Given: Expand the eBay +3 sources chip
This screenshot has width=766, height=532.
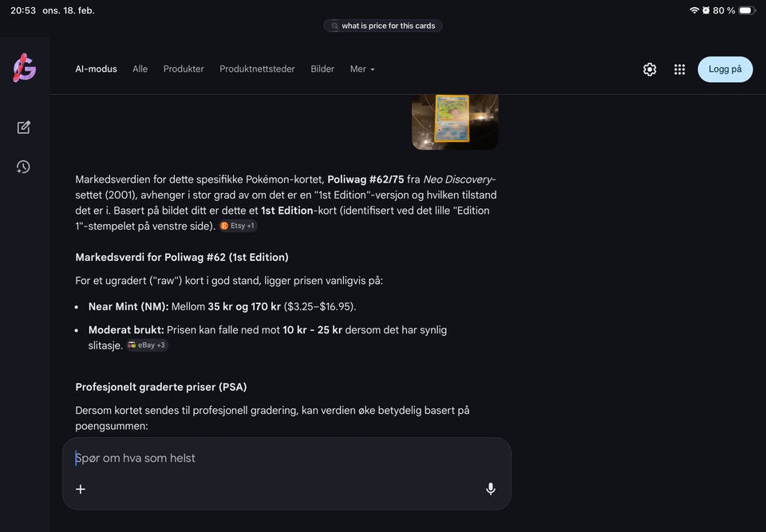Looking at the screenshot, I should (147, 345).
